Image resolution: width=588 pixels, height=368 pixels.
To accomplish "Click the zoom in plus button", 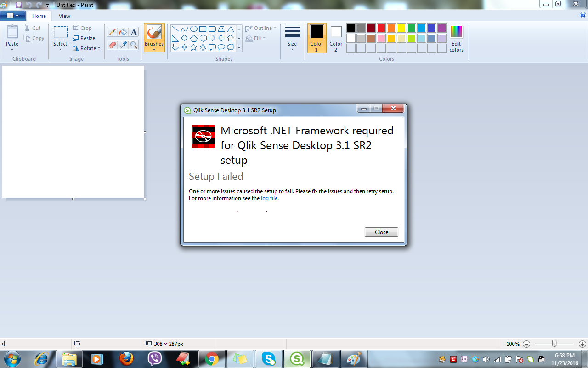I will pyautogui.click(x=582, y=344).
